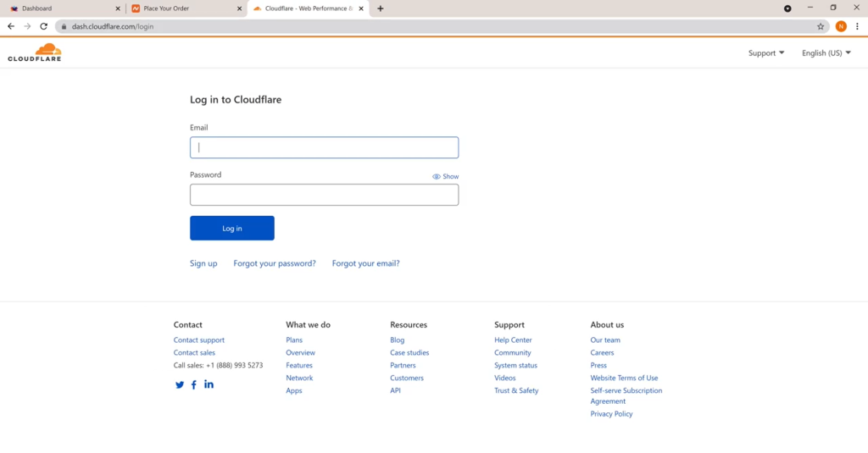Reload the page with refresh icon
This screenshot has width=868, height=453.
44,26
